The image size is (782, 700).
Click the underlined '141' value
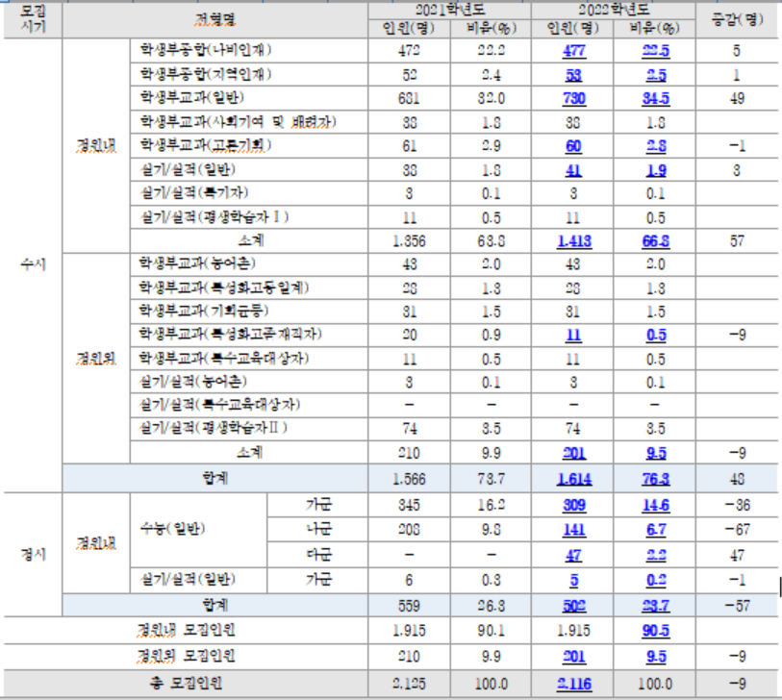coord(574,530)
